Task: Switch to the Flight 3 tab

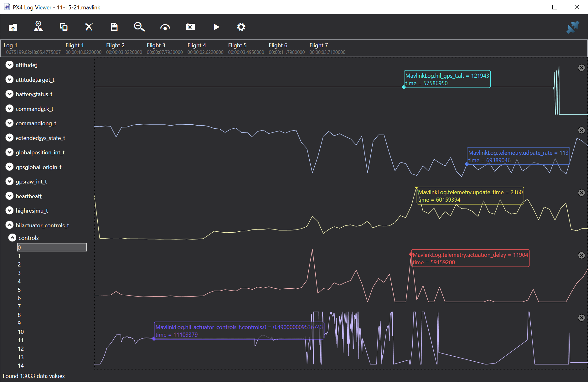Action: [156, 48]
